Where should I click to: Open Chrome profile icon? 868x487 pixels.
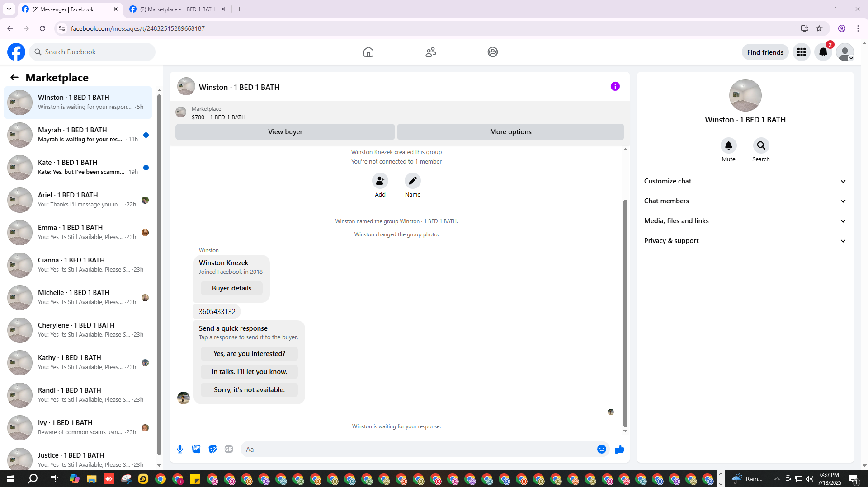[x=842, y=28]
